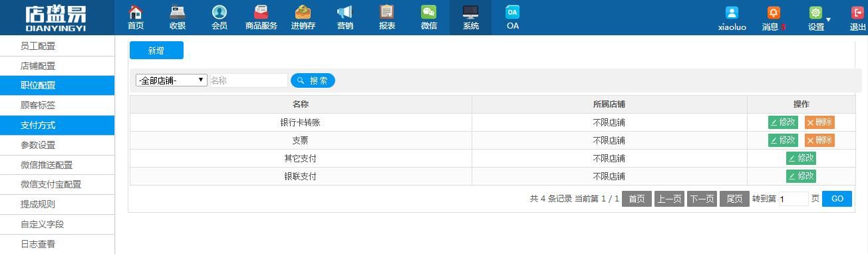Click the 操作 column header
This screenshot has height=254, width=868.
[x=801, y=104]
